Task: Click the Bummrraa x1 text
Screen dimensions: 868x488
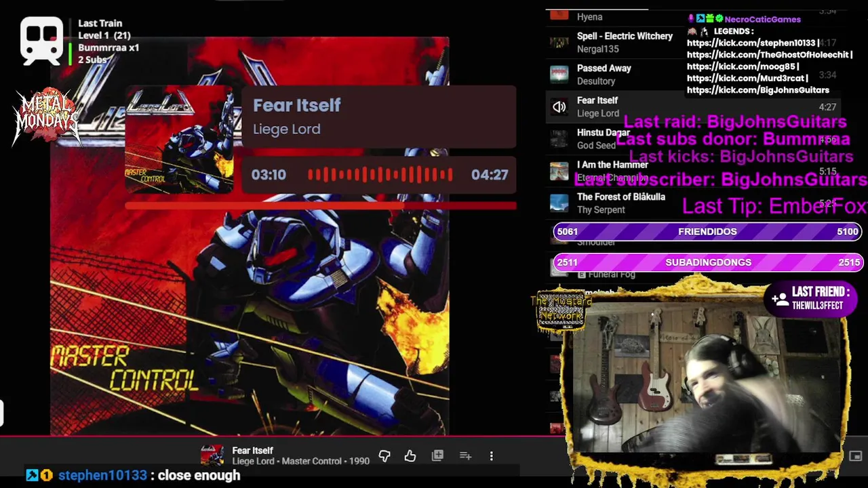Action: pyautogui.click(x=108, y=47)
